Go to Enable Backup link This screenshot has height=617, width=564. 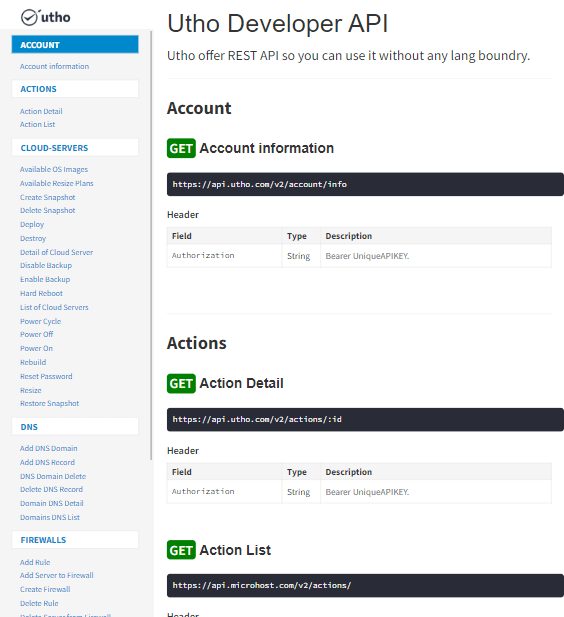[45, 279]
